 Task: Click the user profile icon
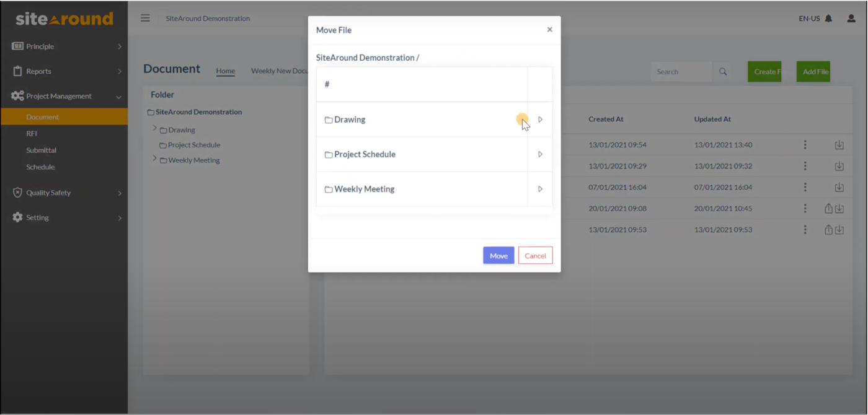tap(850, 19)
